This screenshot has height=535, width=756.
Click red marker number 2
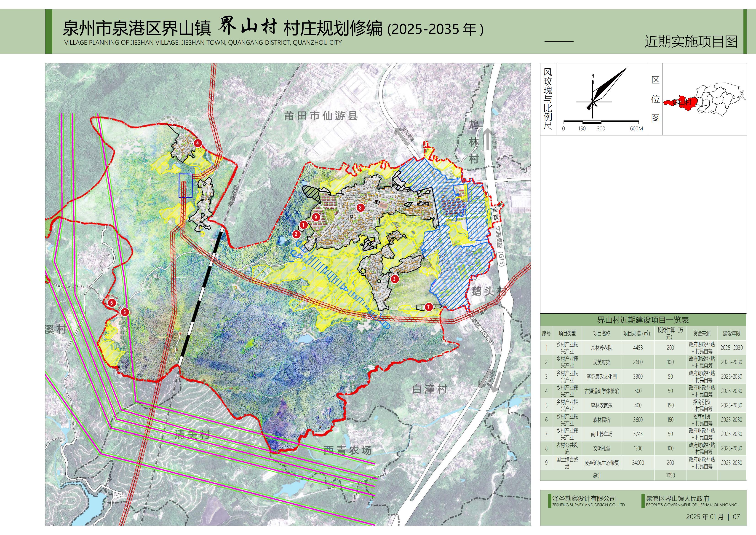(296, 234)
